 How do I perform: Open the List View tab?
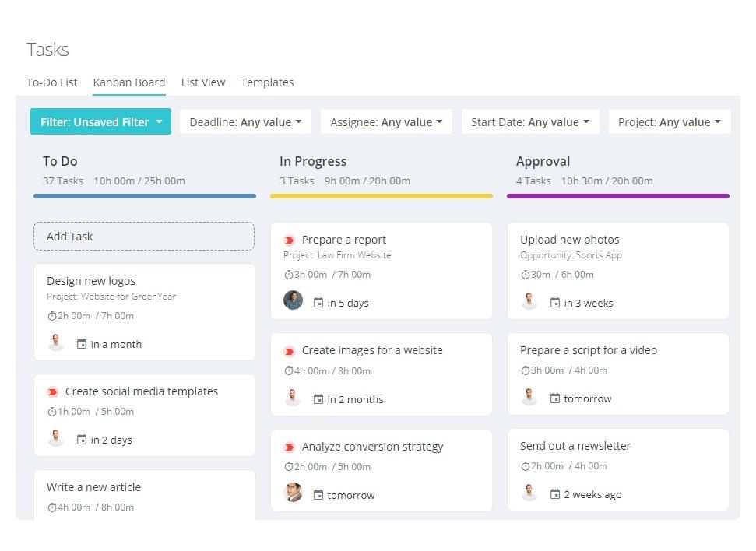tap(203, 82)
